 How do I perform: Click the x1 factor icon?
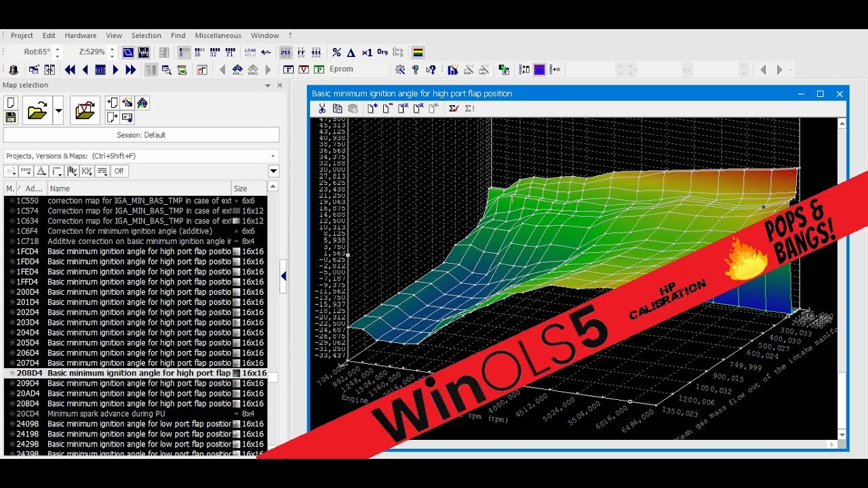367,52
